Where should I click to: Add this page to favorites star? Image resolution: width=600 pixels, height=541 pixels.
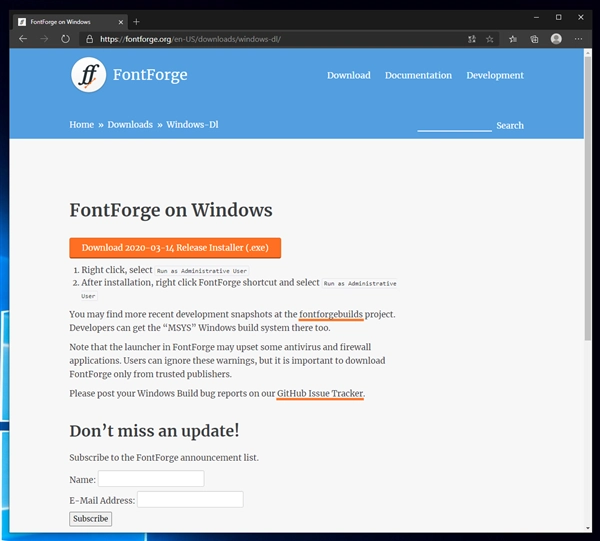pyautogui.click(x=489, y=39)
